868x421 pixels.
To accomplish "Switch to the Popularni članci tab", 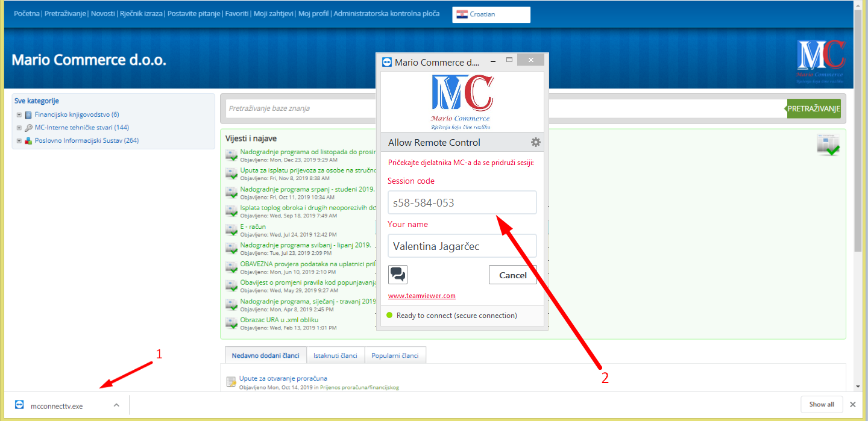I will [394, 355].
